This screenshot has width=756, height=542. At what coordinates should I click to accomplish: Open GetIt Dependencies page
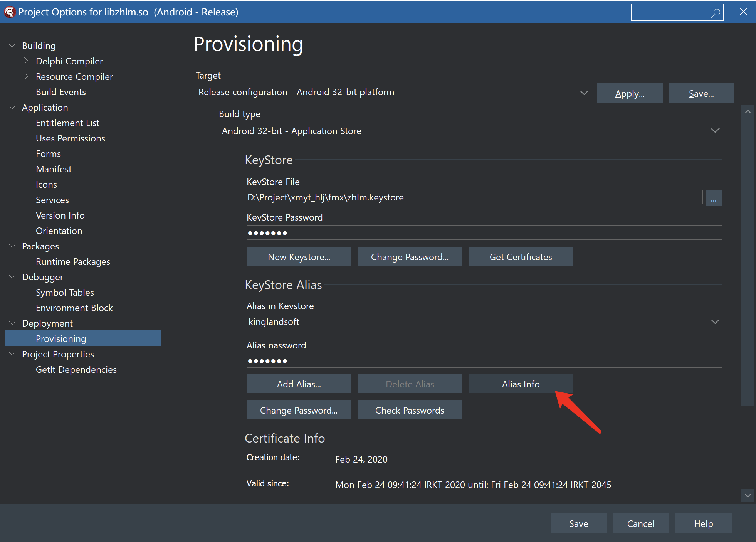(x=76, y=370)
